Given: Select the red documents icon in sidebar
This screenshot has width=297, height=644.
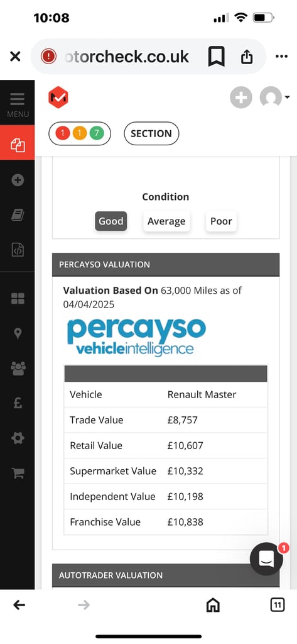Looking at the screenshot, I should coord(17,145).
